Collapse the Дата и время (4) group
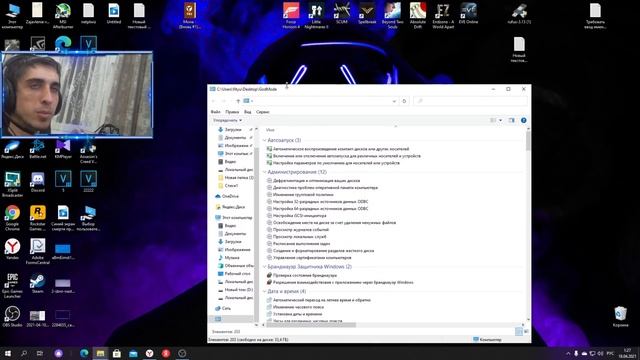The width and height of the screenshot is (640, 360). 264,292
